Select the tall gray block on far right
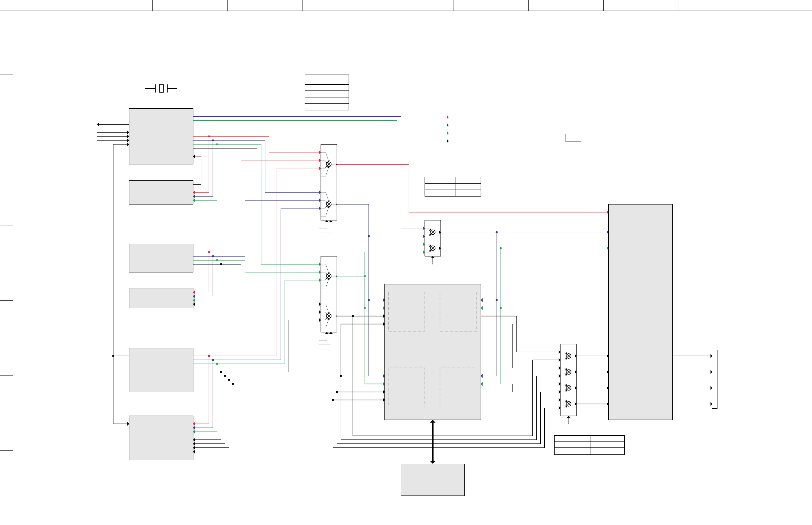 point(640,312)
